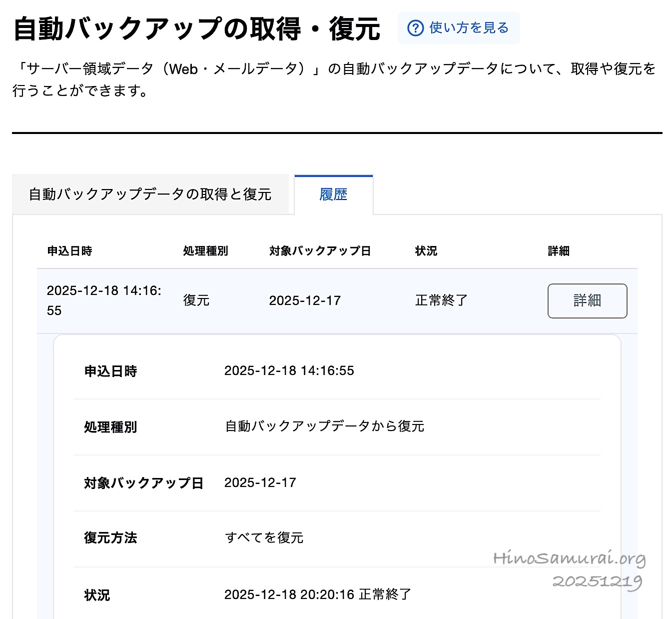Click the HinoSamurai.org watermark
This screenshot has height=619, width=672.
pyautogui.click(x=569, y=558)
